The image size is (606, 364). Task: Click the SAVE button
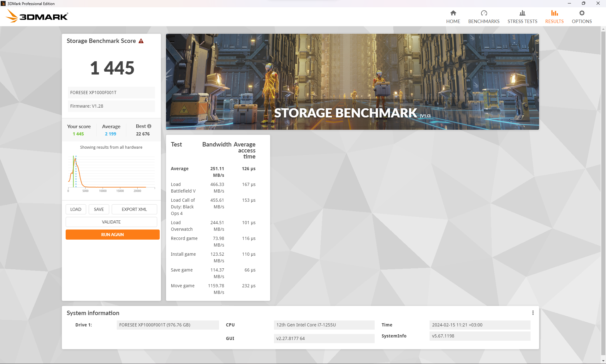pyautogui.click(x=99, y=209)
